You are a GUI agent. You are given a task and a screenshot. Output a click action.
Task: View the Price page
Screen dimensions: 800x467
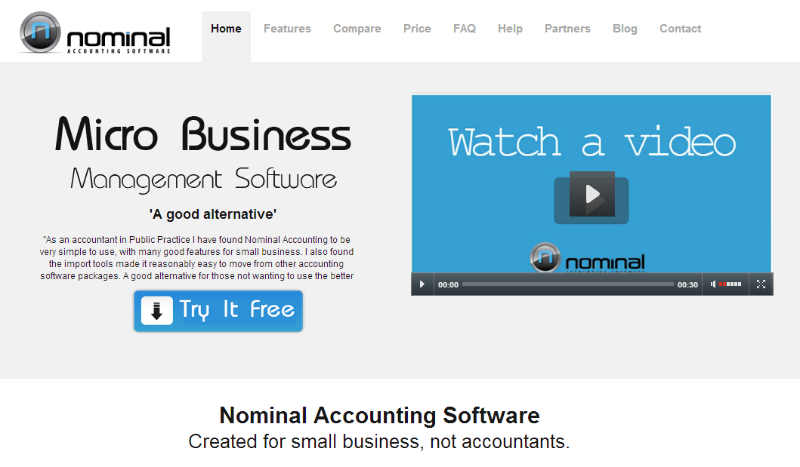coord(417,29)
